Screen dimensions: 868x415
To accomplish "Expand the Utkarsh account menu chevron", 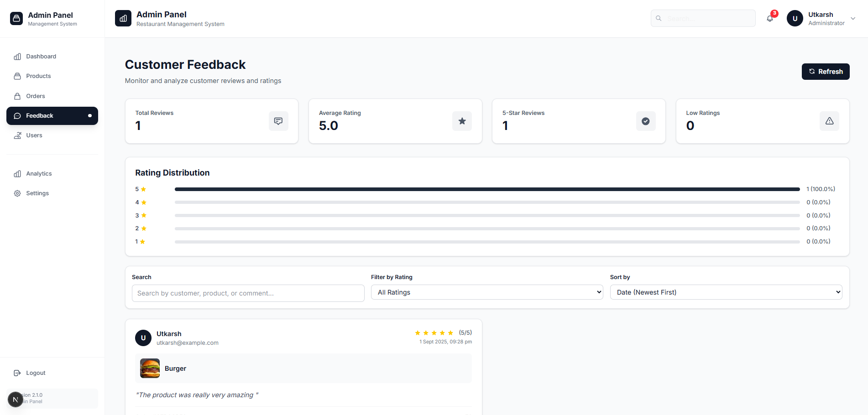I will tap(853, 19).
